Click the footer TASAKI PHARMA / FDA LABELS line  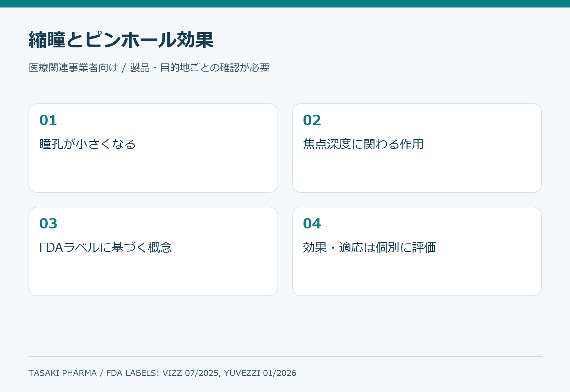click(162, 373)
